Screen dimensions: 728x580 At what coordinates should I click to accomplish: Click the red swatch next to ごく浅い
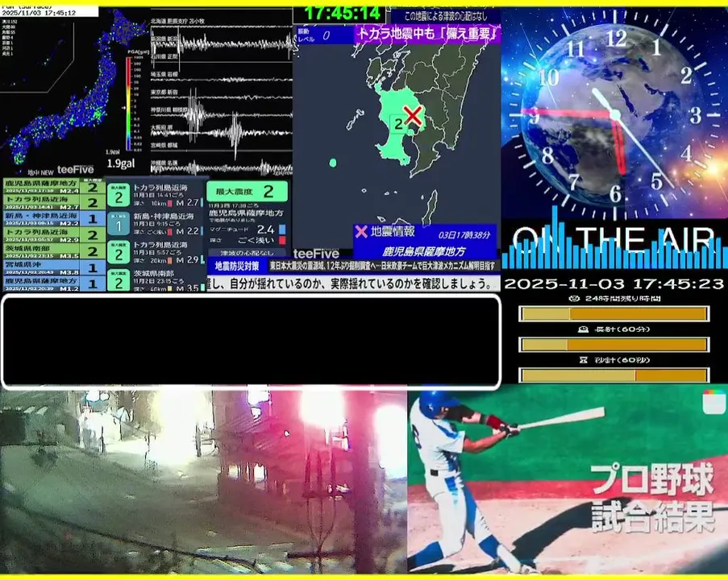tap(282, 240)
